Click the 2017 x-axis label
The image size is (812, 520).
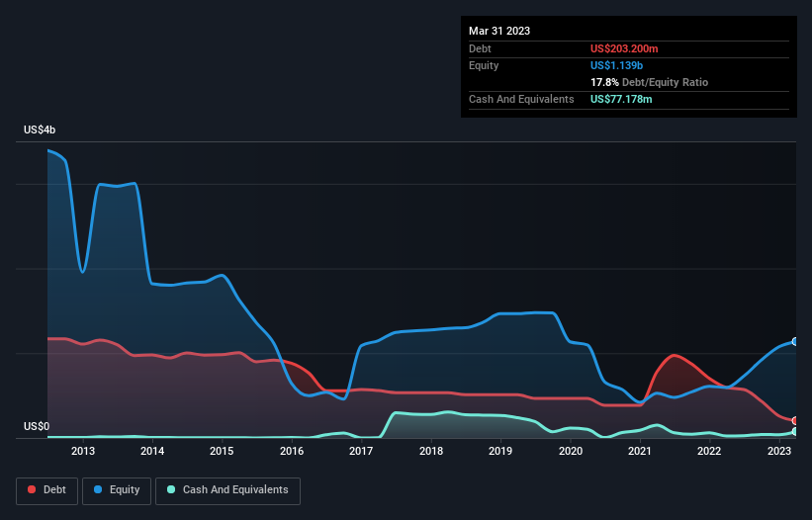click(x=361, y=451)
